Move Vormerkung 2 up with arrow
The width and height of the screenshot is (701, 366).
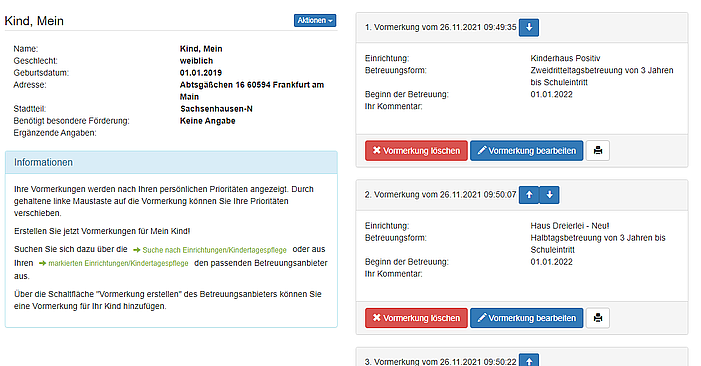(529, 195)
